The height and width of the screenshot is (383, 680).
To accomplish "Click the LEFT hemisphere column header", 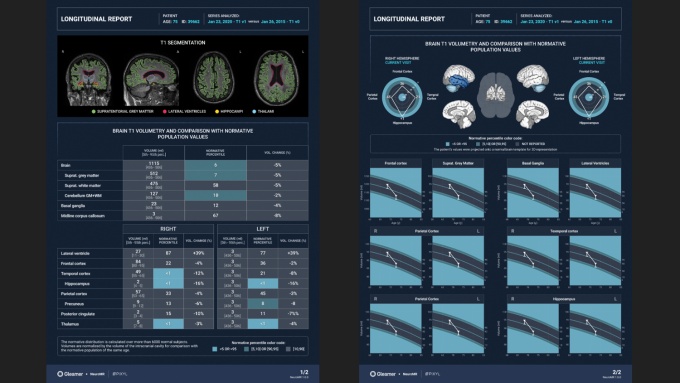I will click(263, 229).
